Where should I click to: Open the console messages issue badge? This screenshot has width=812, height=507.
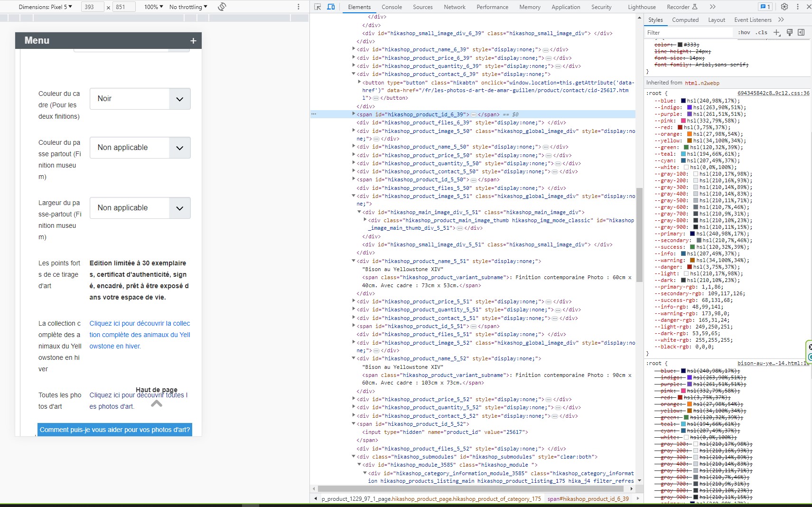point(765,7)
